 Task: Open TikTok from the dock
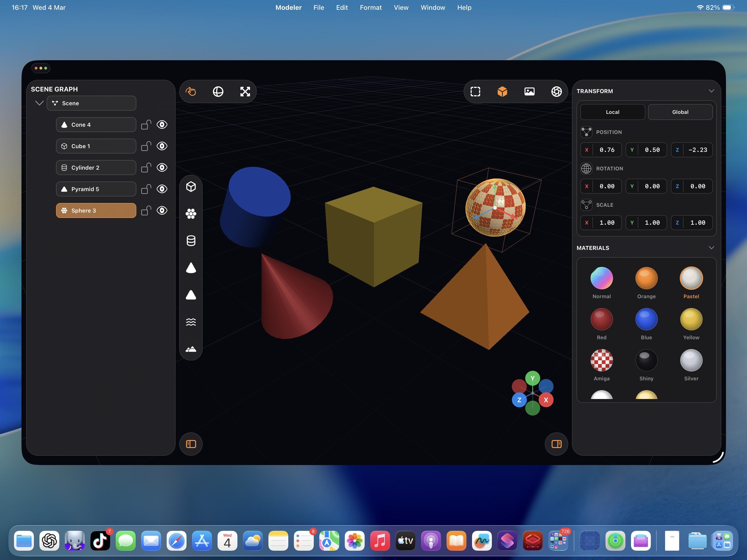pos(100,541)
